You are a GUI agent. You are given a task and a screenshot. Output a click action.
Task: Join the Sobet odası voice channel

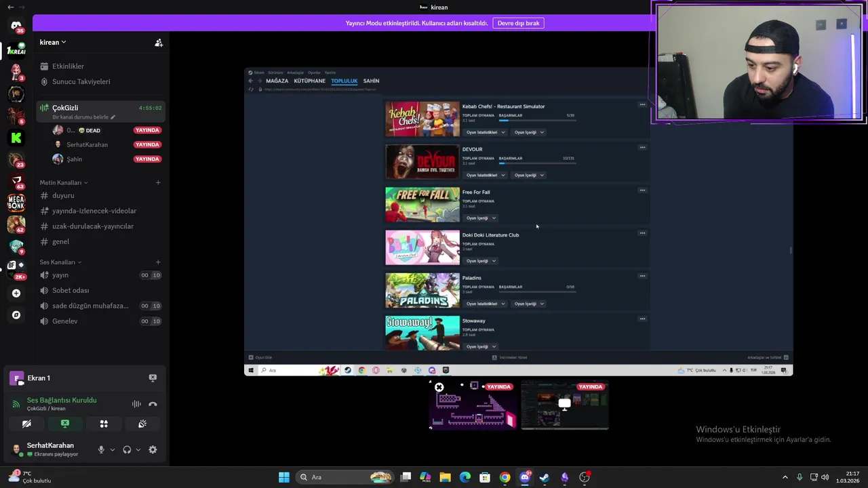(100, 291)
